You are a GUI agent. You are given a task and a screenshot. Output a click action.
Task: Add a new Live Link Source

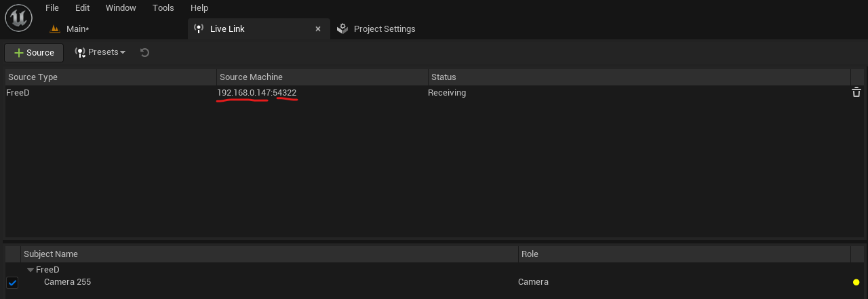[x=34, y=53]
